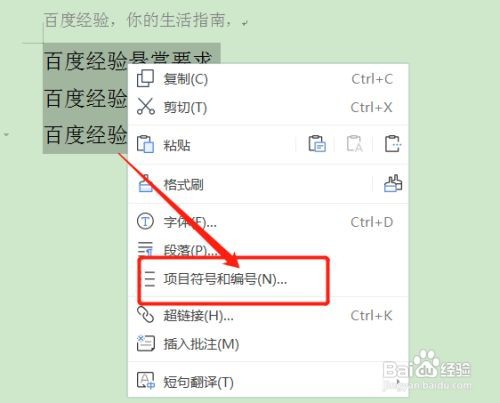Expand the 短句翻译 submenu arrow

tap(397, 381)
